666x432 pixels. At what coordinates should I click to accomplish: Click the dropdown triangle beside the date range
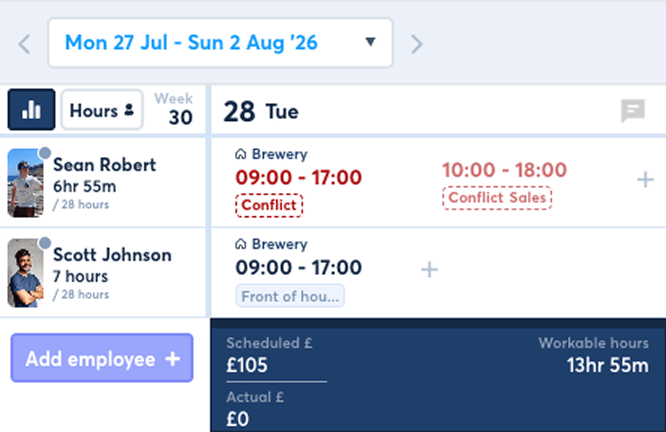tap(370, 42)
